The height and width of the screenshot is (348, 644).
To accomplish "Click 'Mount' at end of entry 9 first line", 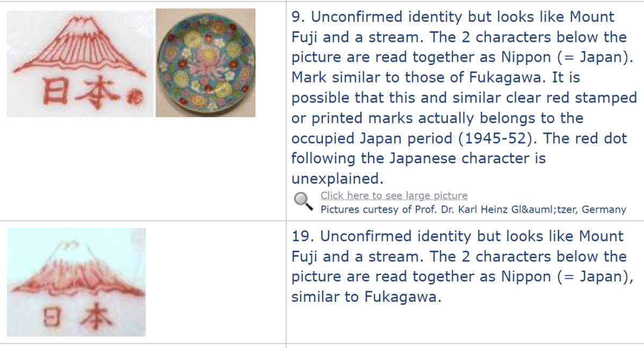I will coord(588,17).
